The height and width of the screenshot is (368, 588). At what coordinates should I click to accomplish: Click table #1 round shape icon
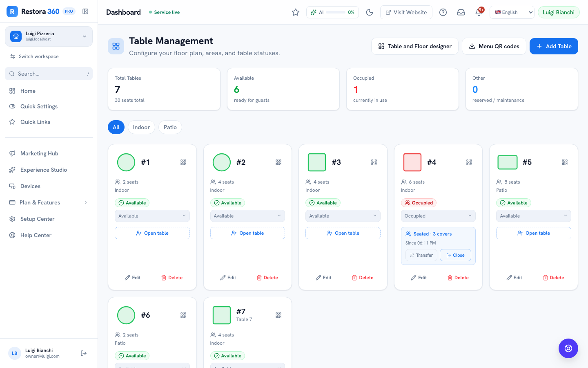click(126, 162)
